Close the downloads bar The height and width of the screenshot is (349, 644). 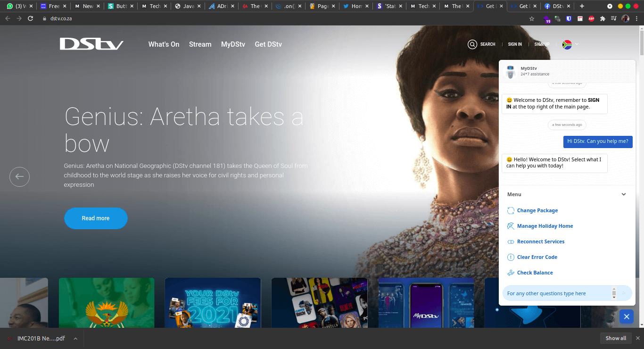637,338
